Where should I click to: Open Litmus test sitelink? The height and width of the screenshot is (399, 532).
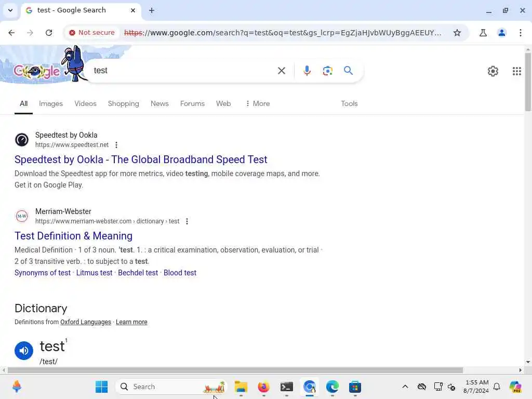[94, 273]
